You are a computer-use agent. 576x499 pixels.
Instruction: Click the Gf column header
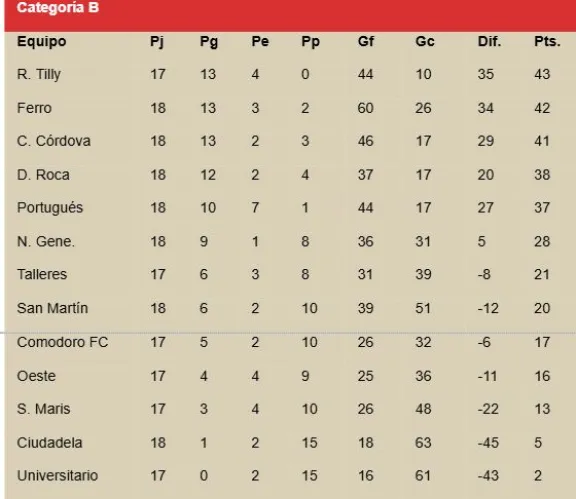[x=366, y=41]
